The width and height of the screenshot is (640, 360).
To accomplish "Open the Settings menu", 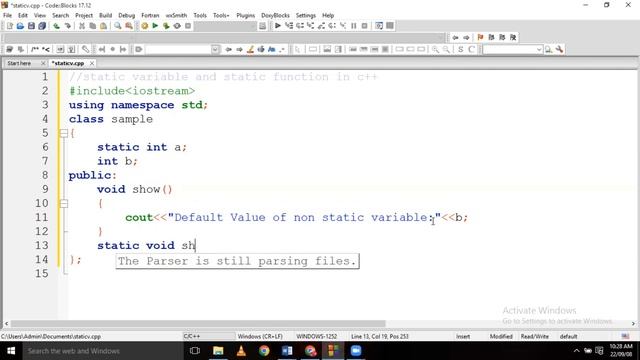I will coord(305,15).
